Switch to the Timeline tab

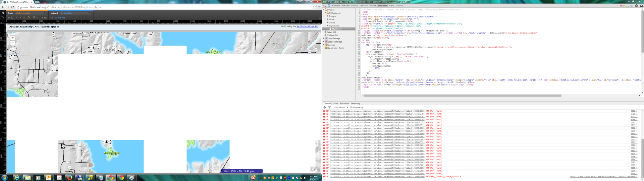click(364, 6)
